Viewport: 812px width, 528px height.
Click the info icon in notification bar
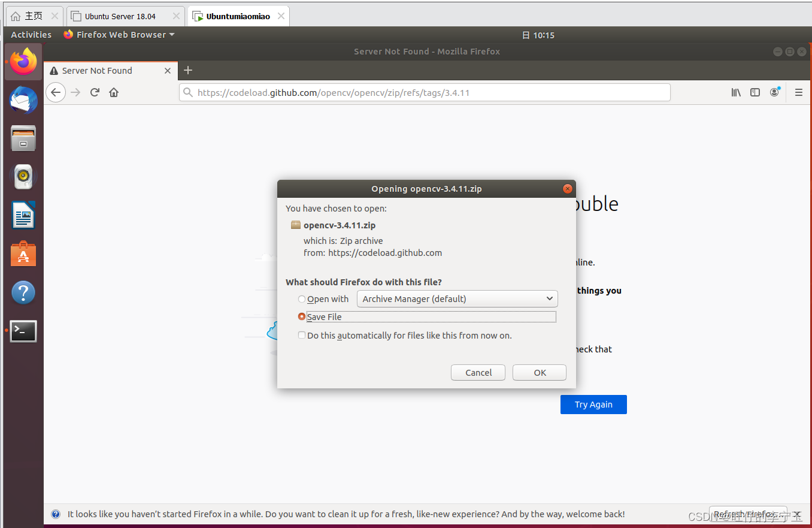[x=56, y=514]
